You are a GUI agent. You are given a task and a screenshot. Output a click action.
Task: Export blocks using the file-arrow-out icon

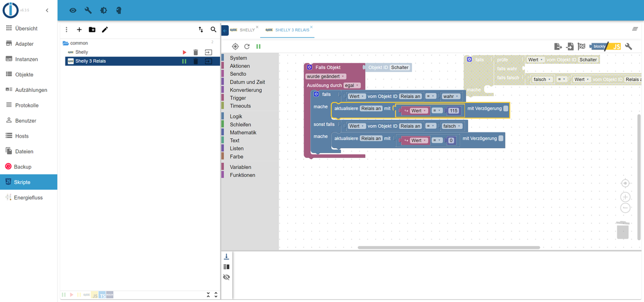click(558, 47)
